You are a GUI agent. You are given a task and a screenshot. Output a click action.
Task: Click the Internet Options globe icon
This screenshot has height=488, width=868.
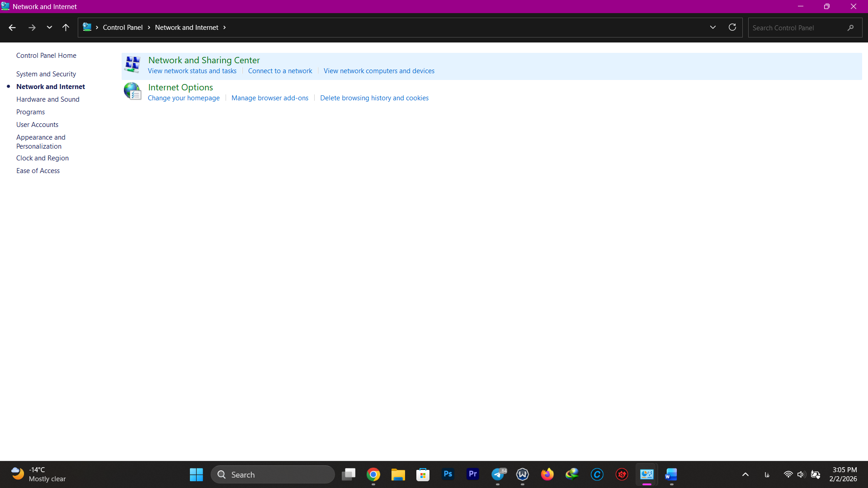(x=132, y=91)
